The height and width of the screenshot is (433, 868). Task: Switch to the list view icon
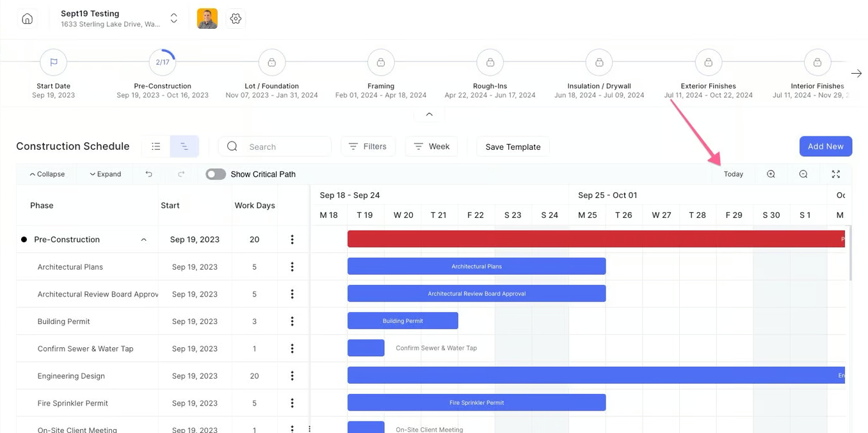pyautogui.click(x=156, y=147)
